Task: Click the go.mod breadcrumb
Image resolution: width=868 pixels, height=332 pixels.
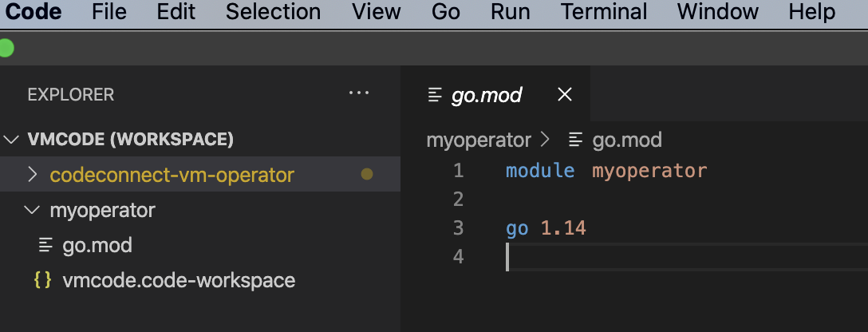Action: point(626,140)
